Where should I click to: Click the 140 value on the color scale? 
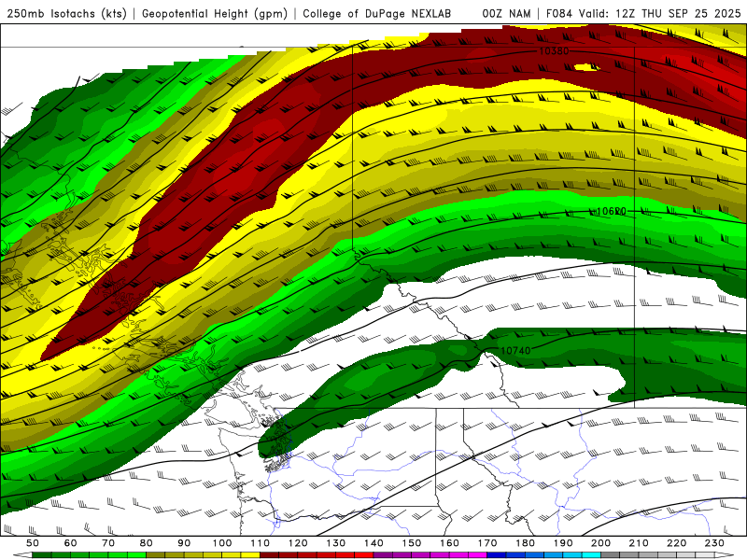tap(374, 543)
